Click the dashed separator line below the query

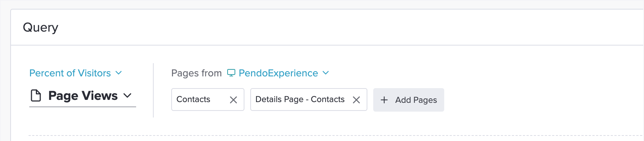pyautogui.click(x=336, y=135)
